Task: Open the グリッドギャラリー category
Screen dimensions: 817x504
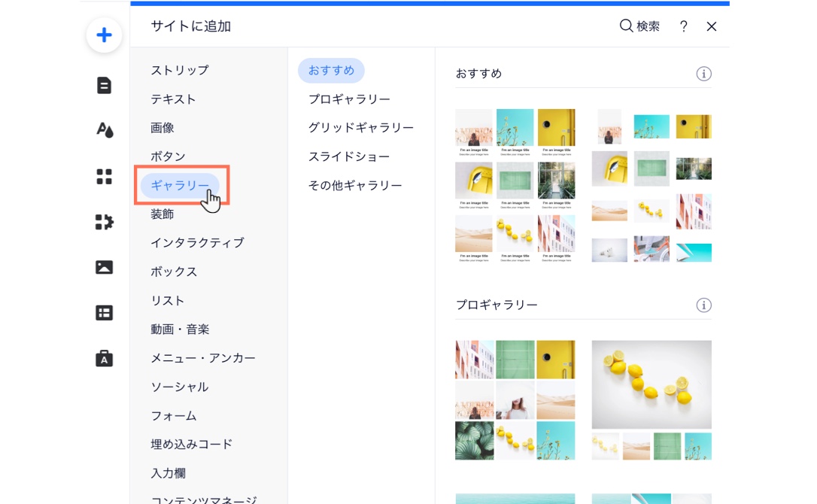Action: click(361, 127)
